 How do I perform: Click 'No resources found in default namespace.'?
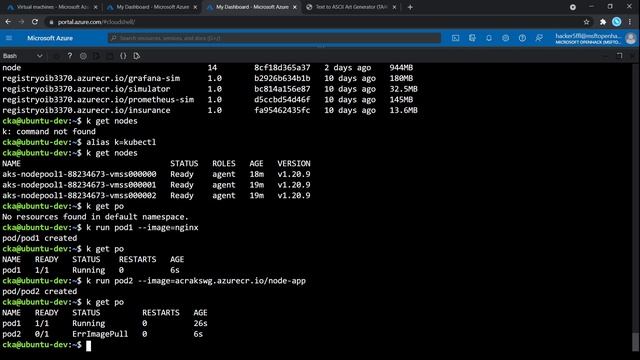tap(95, 217)
